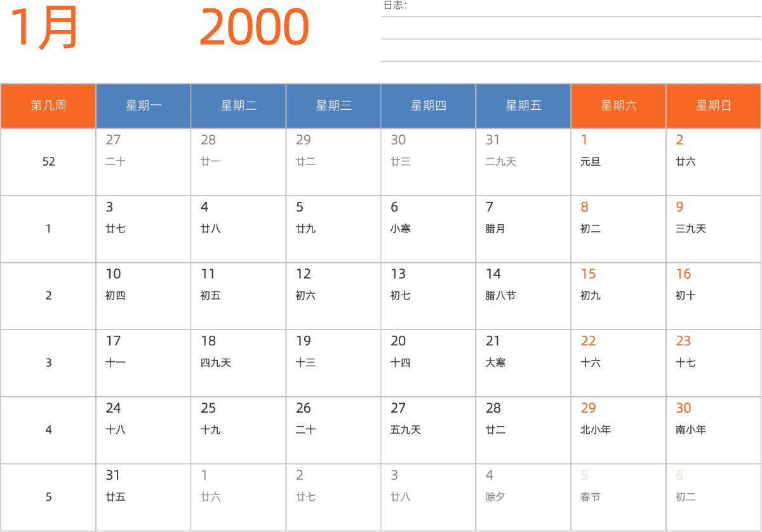This screenshot has width=762, height=532.
Task: Select January 14 labeled 腊八节
Action: pyautogui.click(x=523, y=296)
